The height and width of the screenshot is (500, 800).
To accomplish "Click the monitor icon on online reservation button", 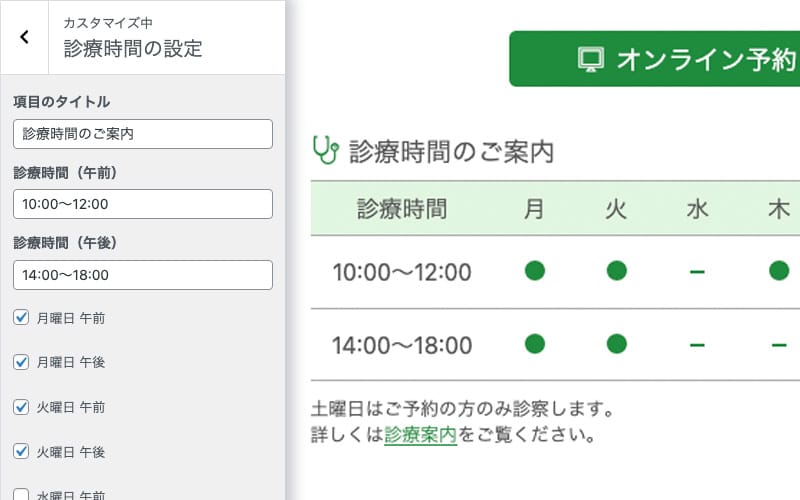I will (591, 59).
